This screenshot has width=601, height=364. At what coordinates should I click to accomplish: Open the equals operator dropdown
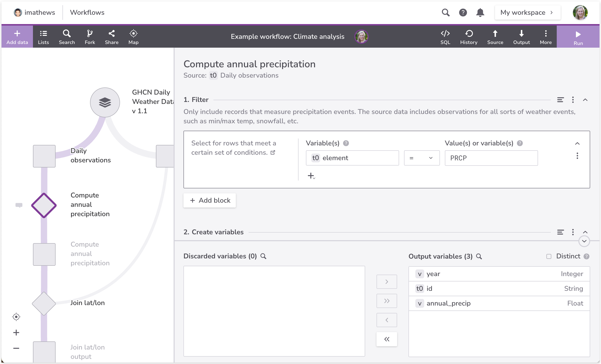pyautogui.click(x=422, y=158)
